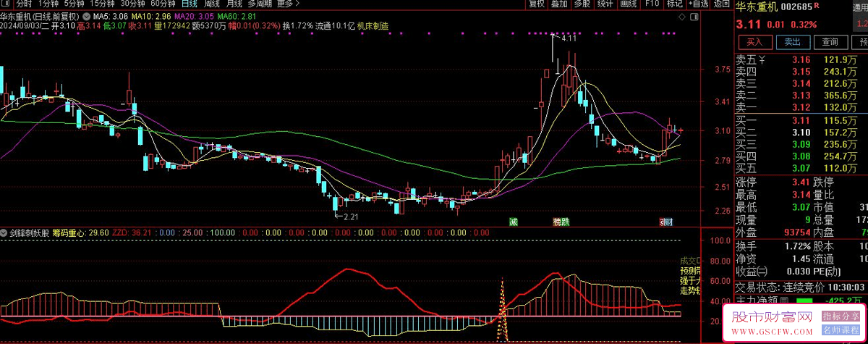868x344 pixels.
Task: Click the diamond icon above the chart
Action: (x=681, y=15)
